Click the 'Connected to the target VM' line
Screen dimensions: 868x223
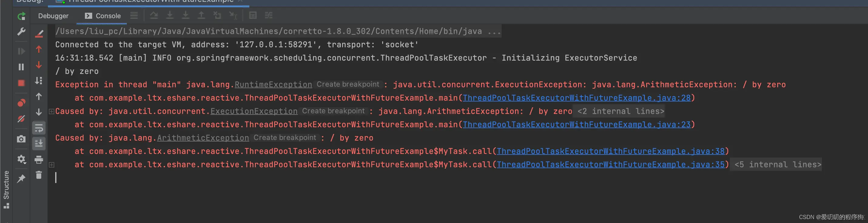[237, 45]
